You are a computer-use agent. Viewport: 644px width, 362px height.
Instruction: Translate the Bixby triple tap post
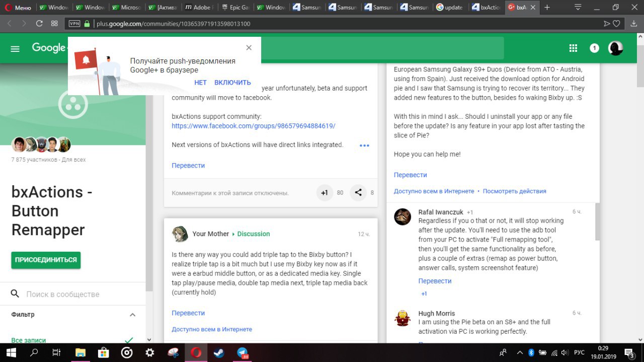(188, 313)
